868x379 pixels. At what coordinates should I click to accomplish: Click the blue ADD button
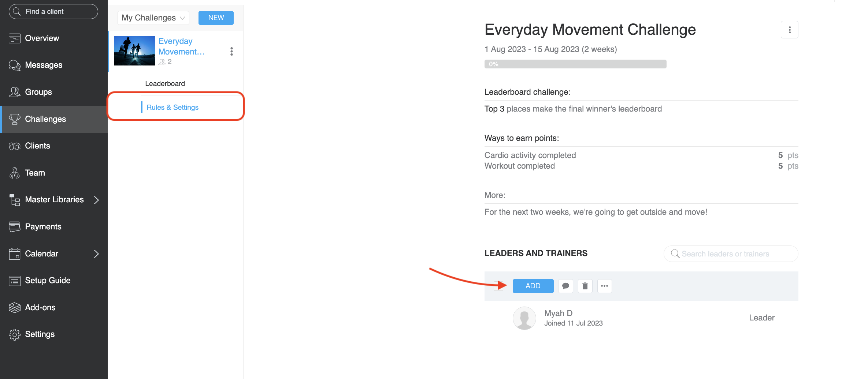point(533,286)
